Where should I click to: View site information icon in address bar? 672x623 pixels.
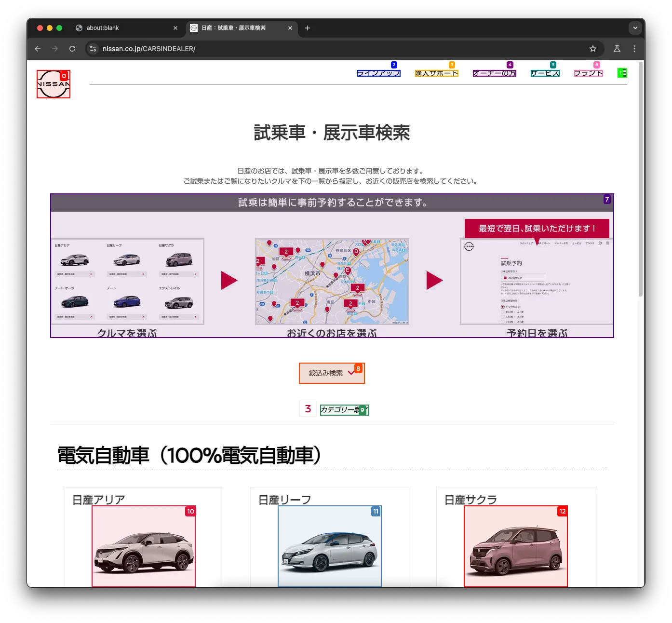[94, 49]
